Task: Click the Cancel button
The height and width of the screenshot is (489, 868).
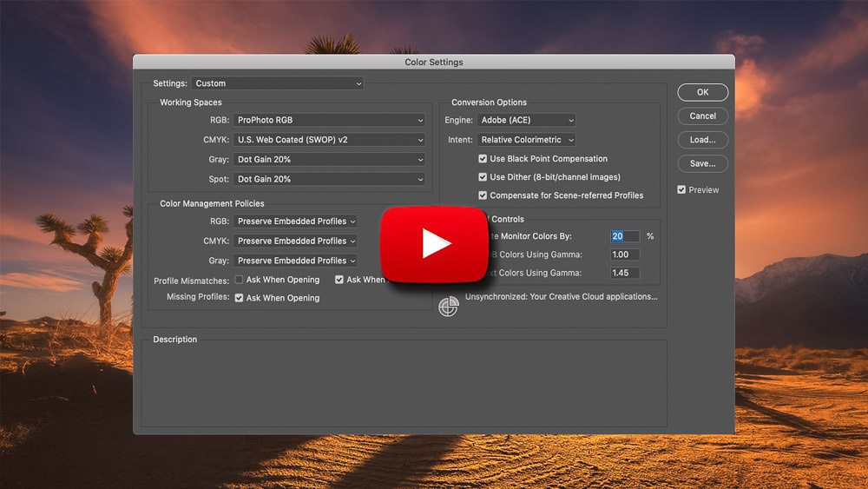Action: [702, 116]
